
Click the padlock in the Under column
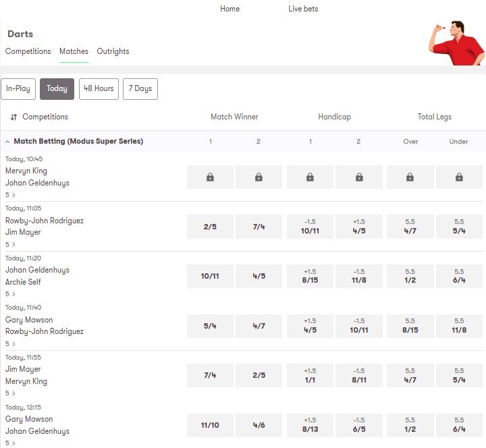[459, 177]
